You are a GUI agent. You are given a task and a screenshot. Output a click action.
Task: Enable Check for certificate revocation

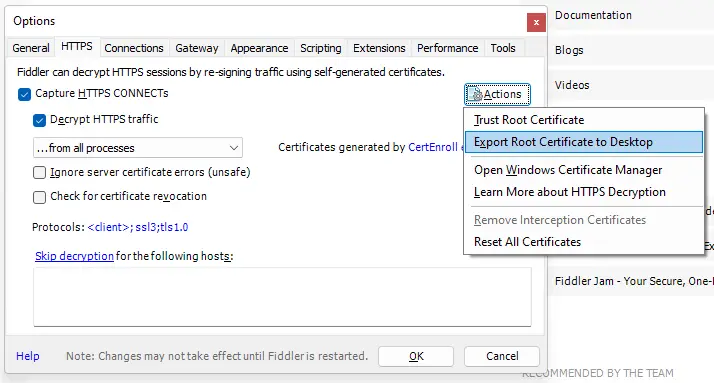40,197
